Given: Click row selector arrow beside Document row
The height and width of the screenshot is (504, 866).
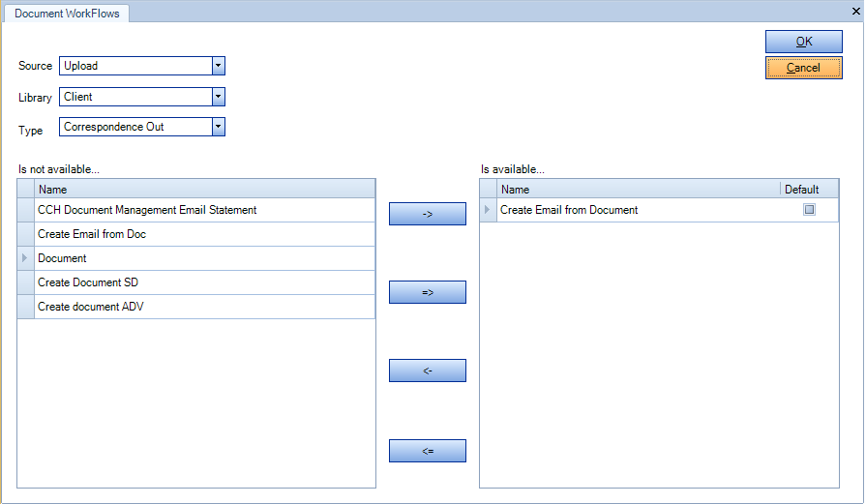Looking at the screenshot, I should [26, 258].
